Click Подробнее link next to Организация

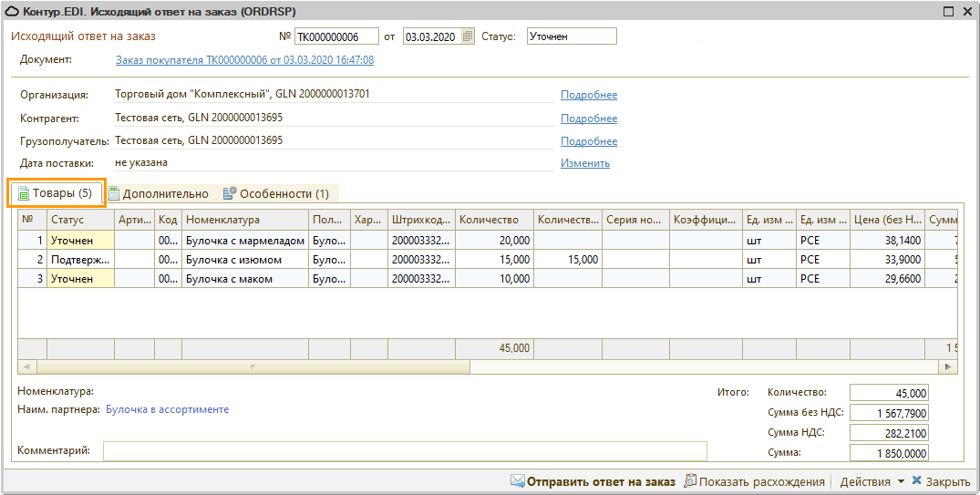[588, 95]
